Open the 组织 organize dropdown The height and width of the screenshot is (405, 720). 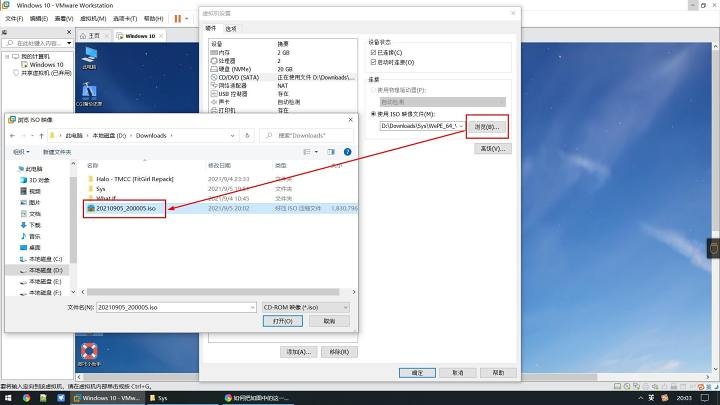[x=21, y=152]
